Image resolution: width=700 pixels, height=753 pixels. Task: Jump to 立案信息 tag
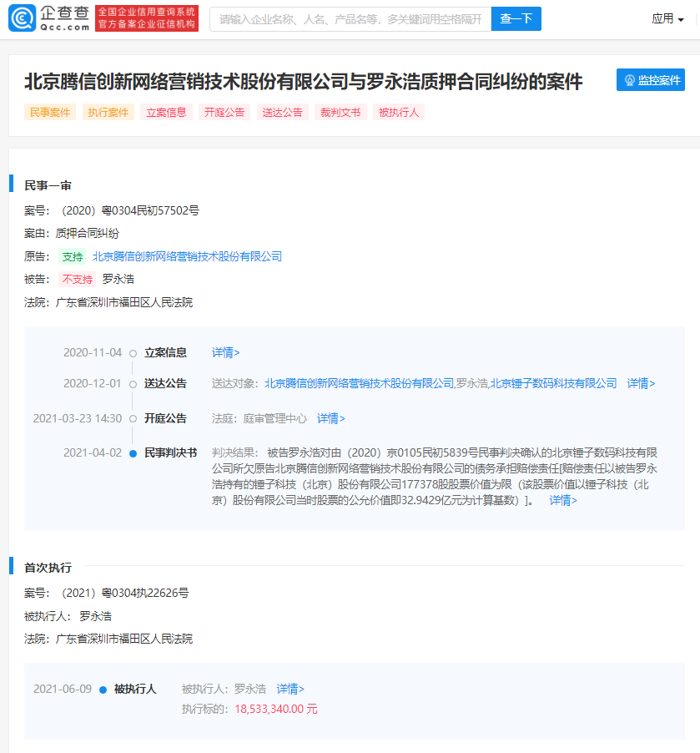point(167,112)
